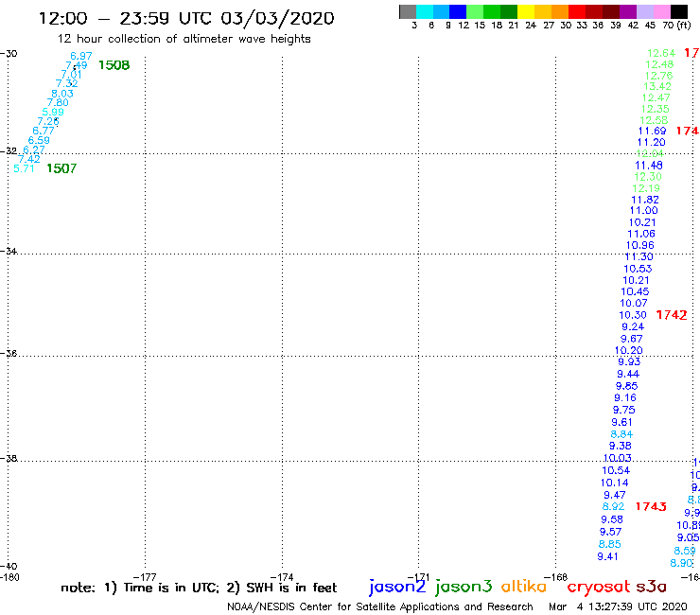Select the bright red legend swatch
700x615 pixels.
pyautogui.click(x=577, y=11)
